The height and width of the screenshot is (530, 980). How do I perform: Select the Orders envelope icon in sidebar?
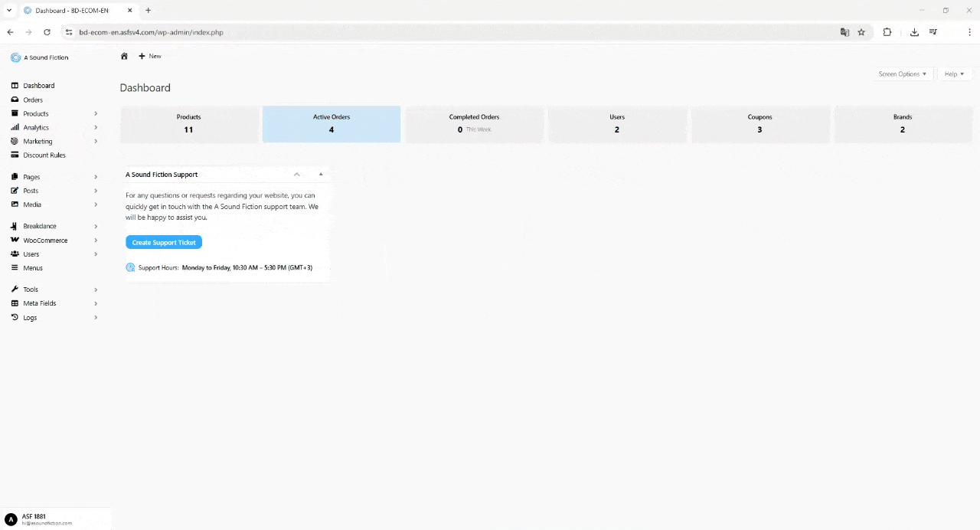(x=15, y=100)
